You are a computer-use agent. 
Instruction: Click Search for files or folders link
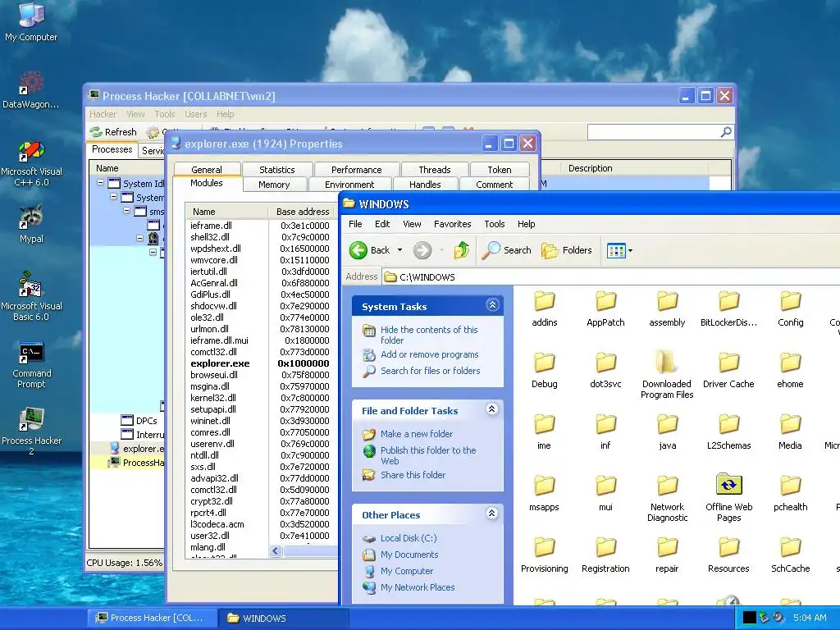tap(430, 371)
